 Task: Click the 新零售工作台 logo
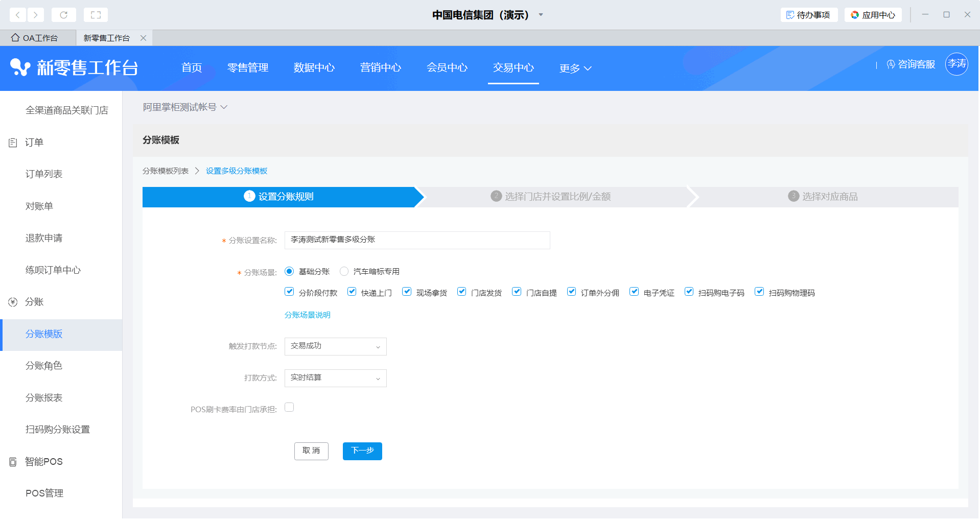pos(74,67)
